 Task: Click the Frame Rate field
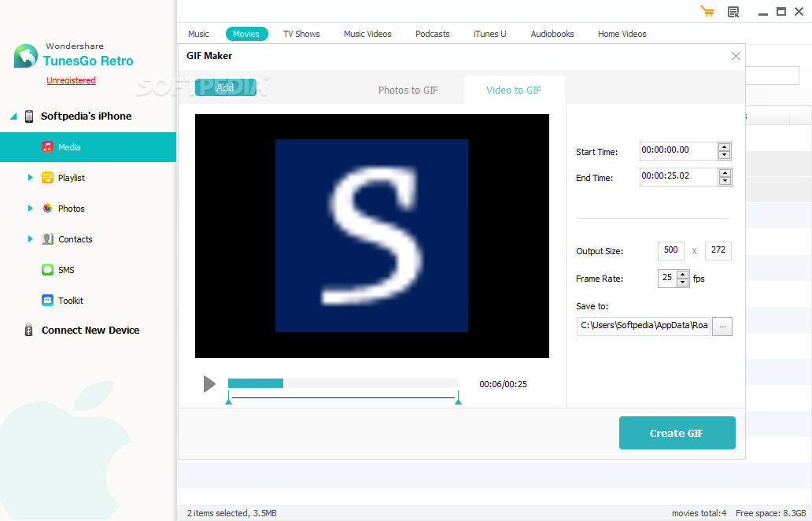click(667, 278)
